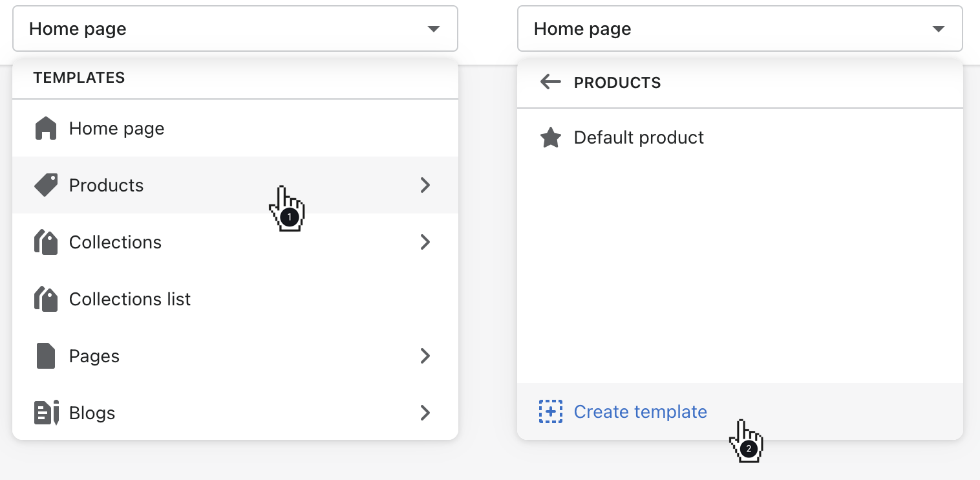Select Collections list from the templates menu
980x480 pixels.
[x=129, y=299]
